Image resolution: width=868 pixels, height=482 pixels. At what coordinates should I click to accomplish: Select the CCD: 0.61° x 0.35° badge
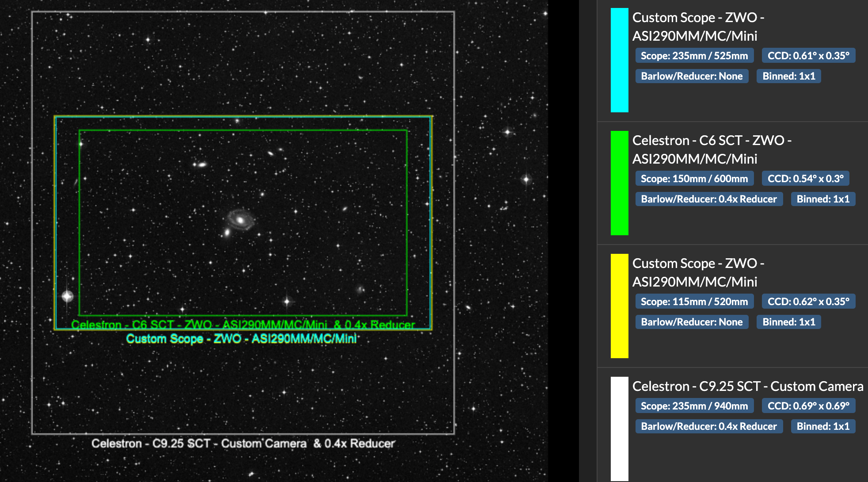808,56
